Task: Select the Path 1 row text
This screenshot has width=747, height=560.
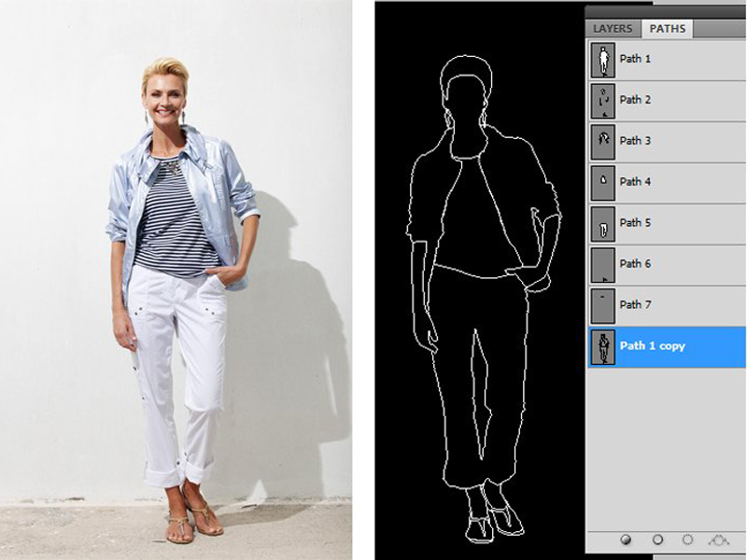Action: (635, 59)
